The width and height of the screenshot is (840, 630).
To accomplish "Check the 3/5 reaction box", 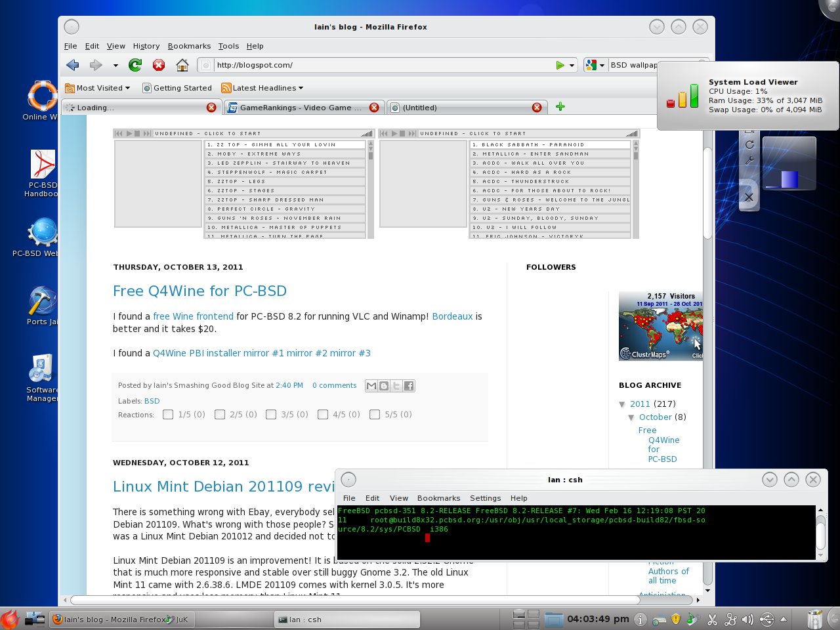I will [271, 414].
